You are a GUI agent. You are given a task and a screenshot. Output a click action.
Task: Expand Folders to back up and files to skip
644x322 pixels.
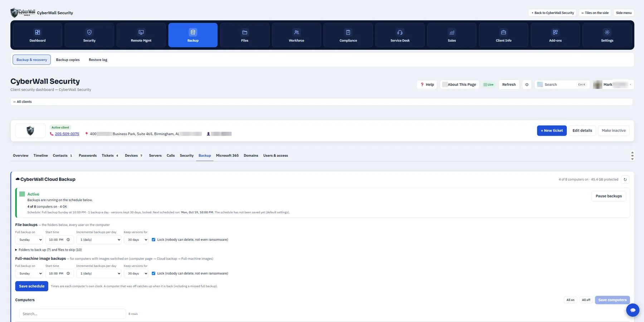49,250
